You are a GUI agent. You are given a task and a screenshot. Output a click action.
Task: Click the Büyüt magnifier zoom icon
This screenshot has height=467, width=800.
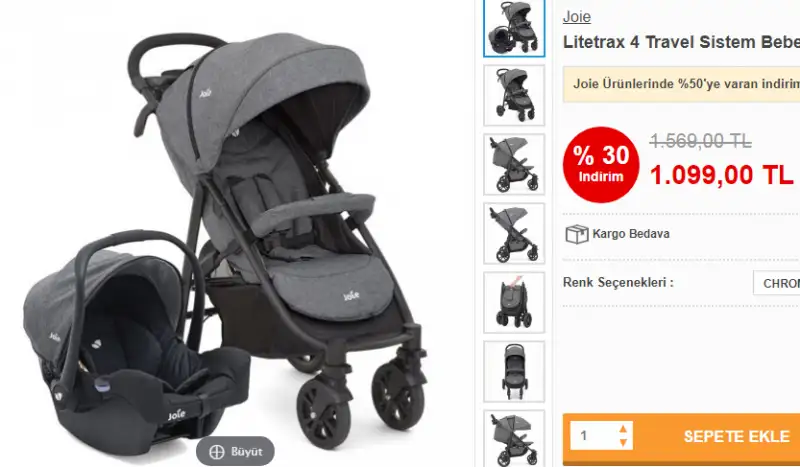217,452
